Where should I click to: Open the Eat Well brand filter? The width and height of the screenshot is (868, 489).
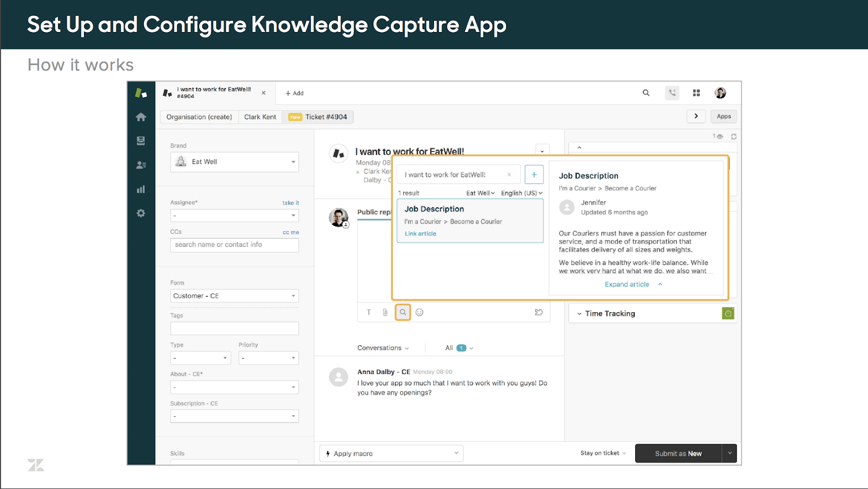click(480, 193)
